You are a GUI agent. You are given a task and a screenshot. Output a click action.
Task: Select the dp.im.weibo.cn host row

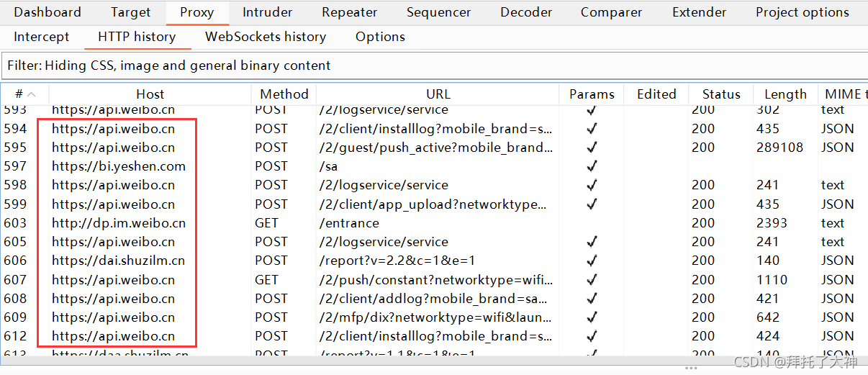coord(119,223)
